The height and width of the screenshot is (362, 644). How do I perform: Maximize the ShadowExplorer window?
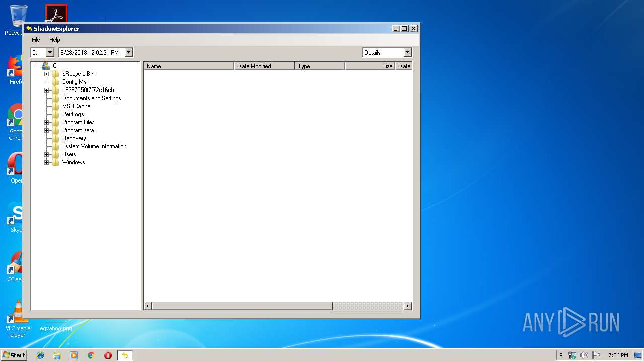[405, 29]
